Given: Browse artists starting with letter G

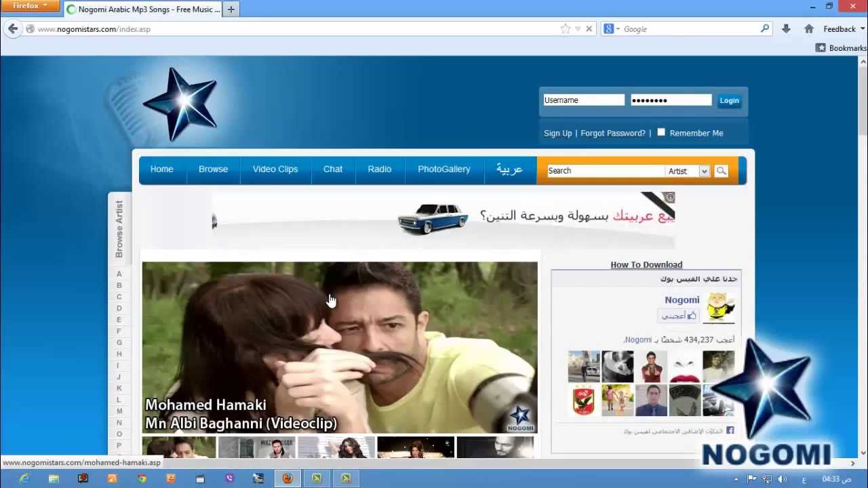Looking at the screenshot, I should coord(119,342).
